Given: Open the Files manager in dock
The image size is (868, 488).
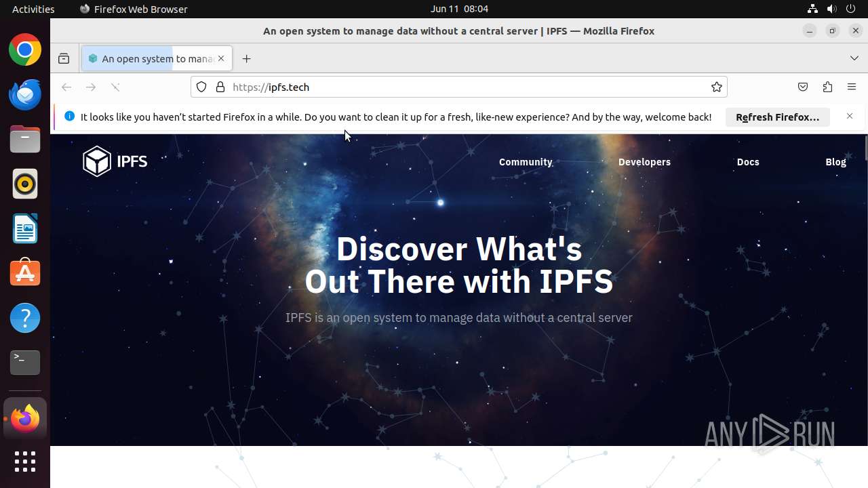Looking at the screenshot, I should click(25, 139).
